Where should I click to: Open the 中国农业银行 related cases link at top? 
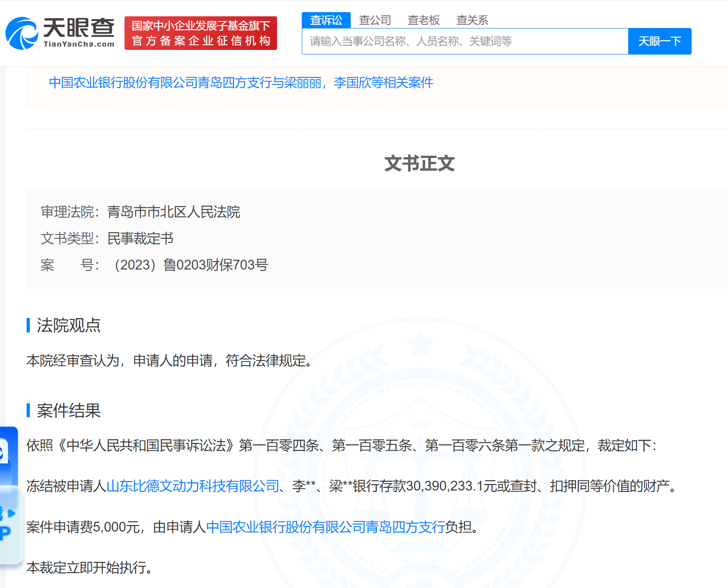(241, 83)
